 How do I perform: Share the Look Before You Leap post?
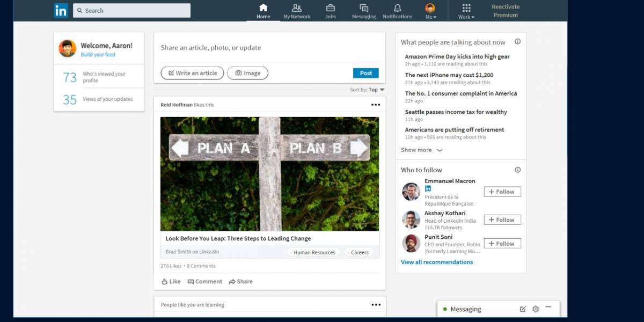coord(240,281)
